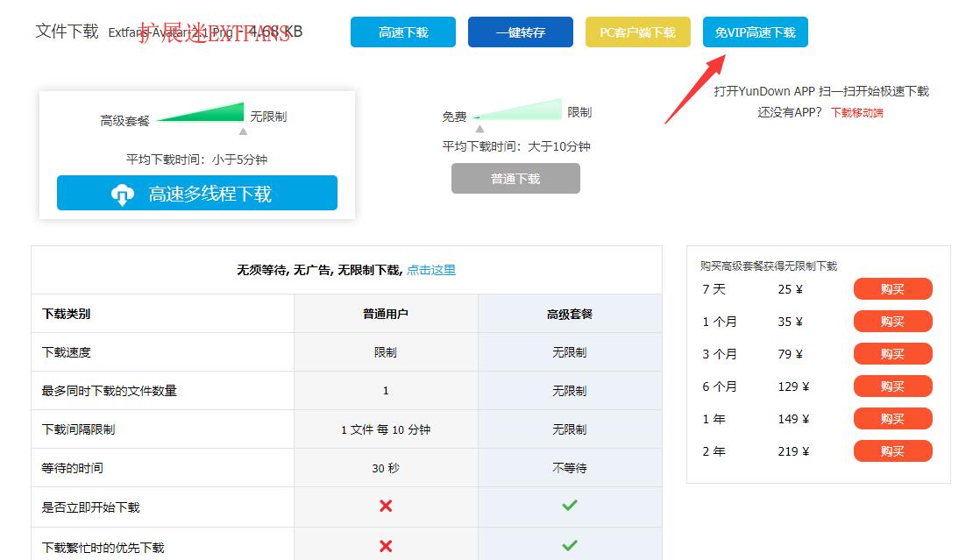Click the green checkmark for 下载繁忙时的优先下载
The height and width of the screenshot is (560, 980).
click(x=570, y=544)
